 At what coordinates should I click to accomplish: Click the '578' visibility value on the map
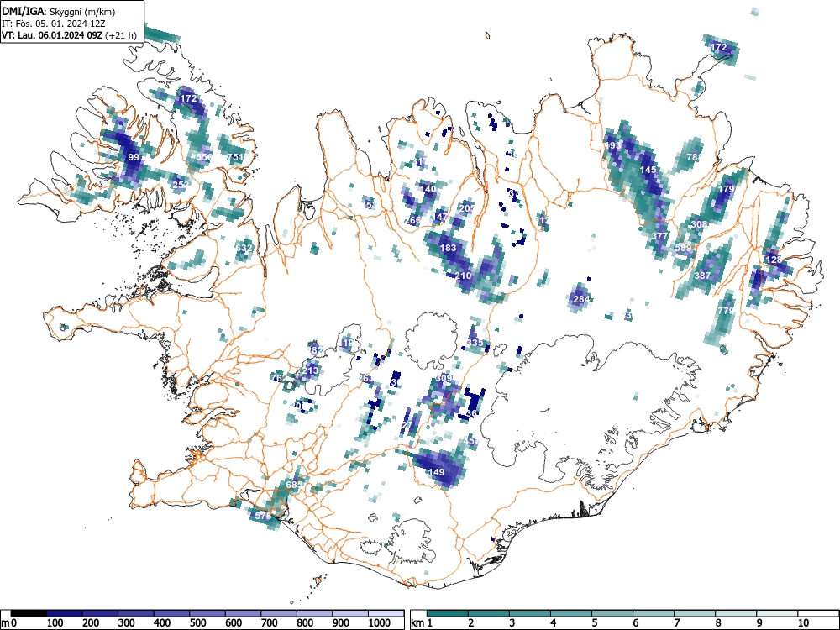click(x=263, y=516)
